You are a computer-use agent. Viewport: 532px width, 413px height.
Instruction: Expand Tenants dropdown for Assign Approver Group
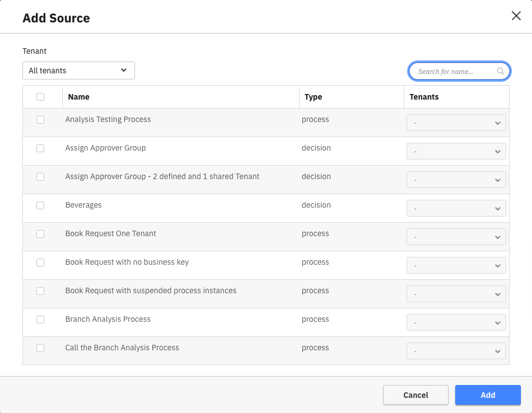point(456,151)
